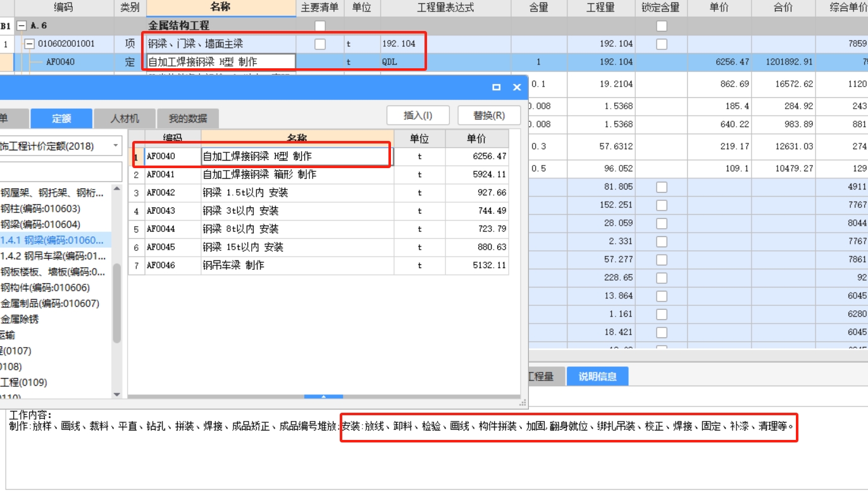Select tree node 1.4.1 钢梁
Screen dimensions: 868x493
click(52, 240)
